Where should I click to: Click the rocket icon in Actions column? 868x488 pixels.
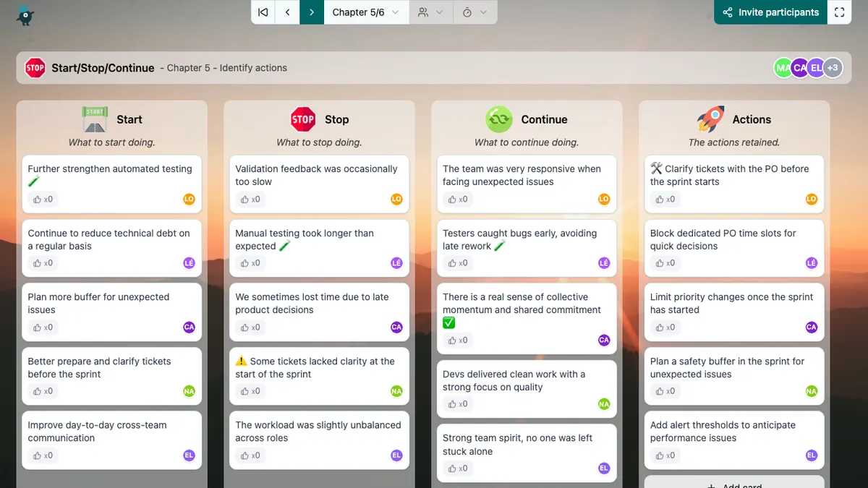click(710, 119)
